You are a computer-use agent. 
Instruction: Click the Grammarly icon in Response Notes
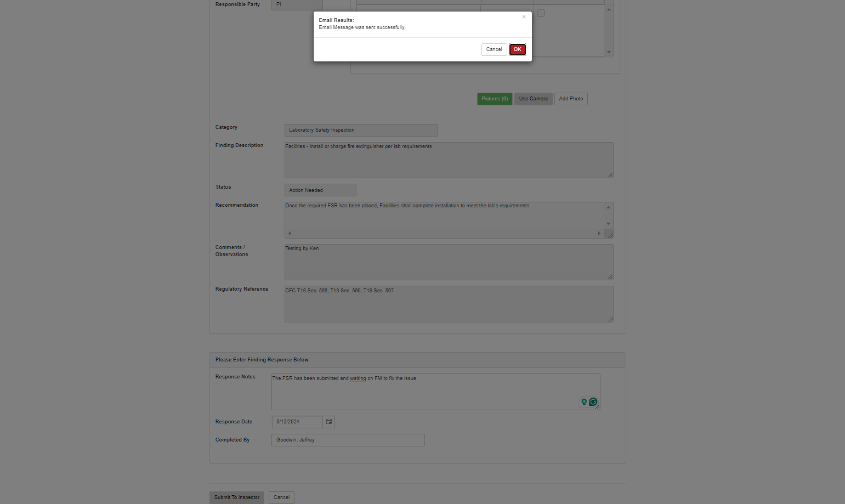tap(593, 402)
